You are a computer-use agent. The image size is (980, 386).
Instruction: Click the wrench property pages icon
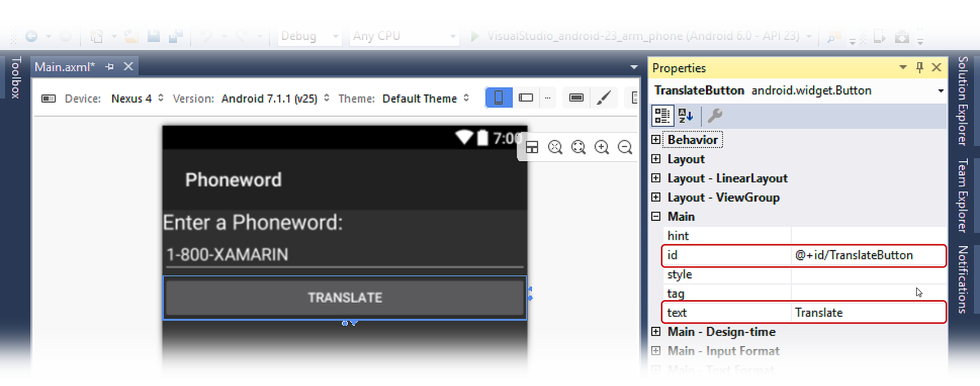click(x=714, y=116)
